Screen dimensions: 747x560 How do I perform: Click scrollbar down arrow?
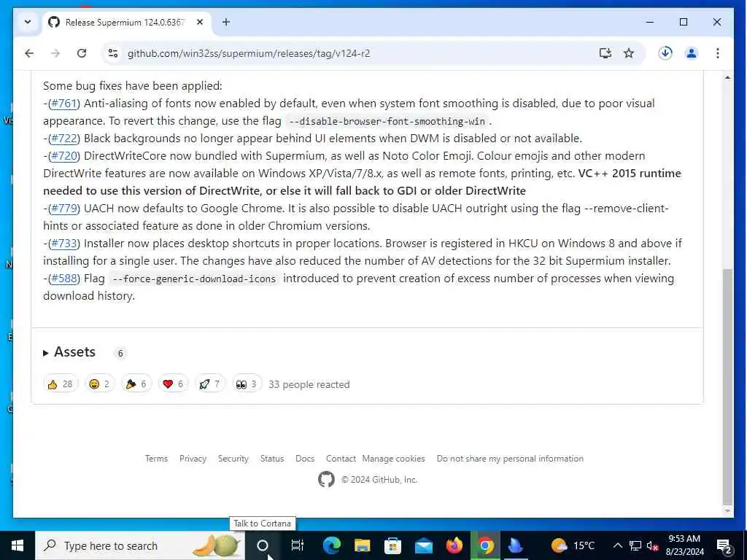pos(727,511)
